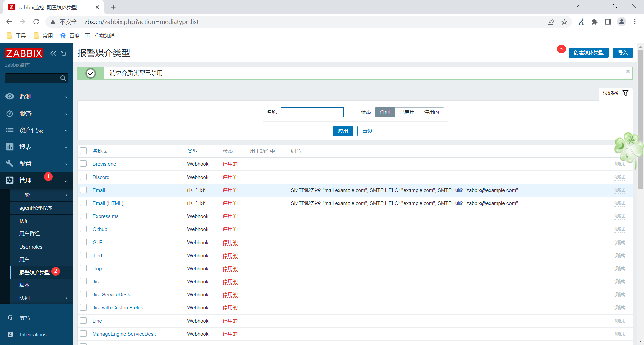Screen dimensions: 644x345
Task: Open the 服务 services clock icon menu
Action: tap(10, 114)
